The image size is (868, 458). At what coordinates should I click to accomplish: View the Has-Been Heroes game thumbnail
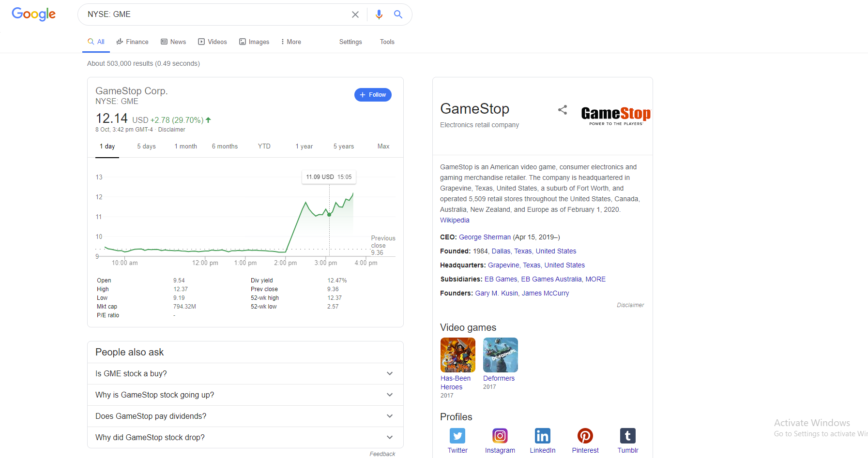[x=457, y=355]
